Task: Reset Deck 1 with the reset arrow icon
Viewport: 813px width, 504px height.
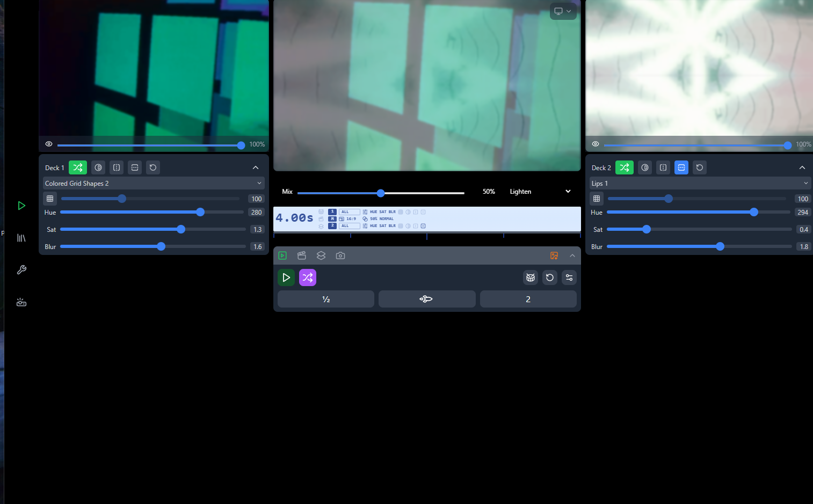Action: (153, 167)
